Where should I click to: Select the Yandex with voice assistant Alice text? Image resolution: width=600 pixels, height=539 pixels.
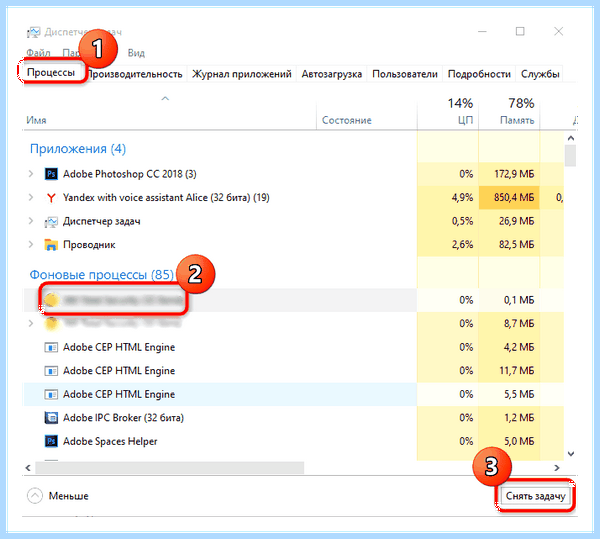166,198
